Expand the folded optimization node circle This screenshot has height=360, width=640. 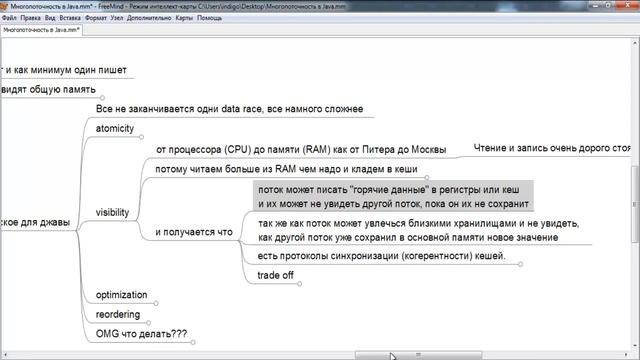pyautogui.click(x=156, y=303)
